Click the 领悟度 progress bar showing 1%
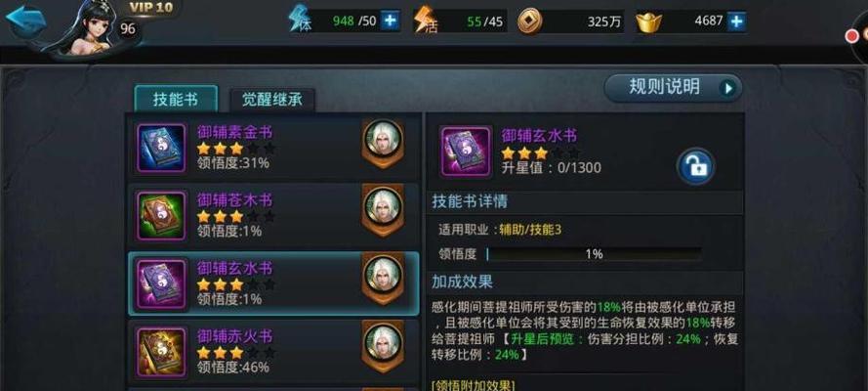Image resolution: width=868 pixels, height=391 pixels. click(x=594, y=254)
